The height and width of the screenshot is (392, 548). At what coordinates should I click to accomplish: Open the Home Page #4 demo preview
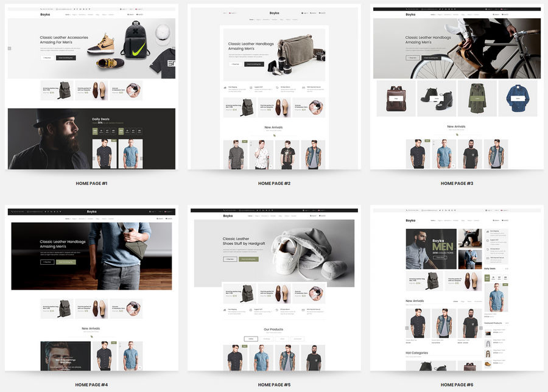(x=91, y=288)
